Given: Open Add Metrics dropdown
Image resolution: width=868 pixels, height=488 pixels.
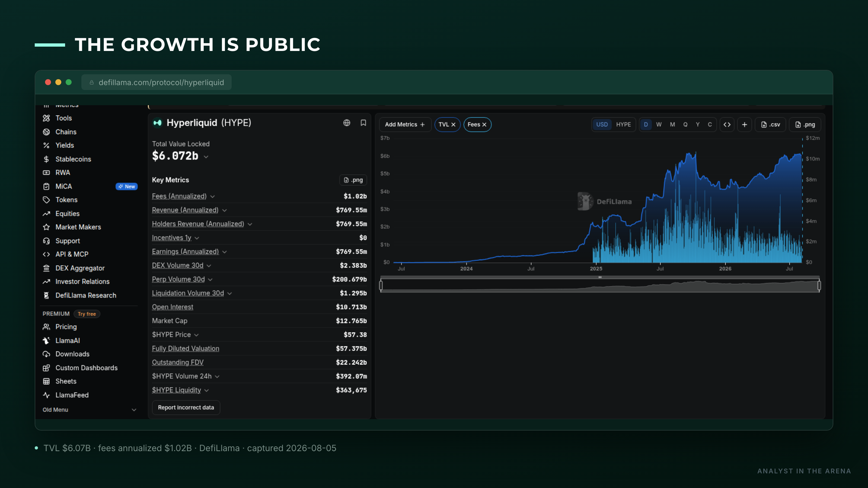Looking at the screenshot, I should [x=405, y=125].
